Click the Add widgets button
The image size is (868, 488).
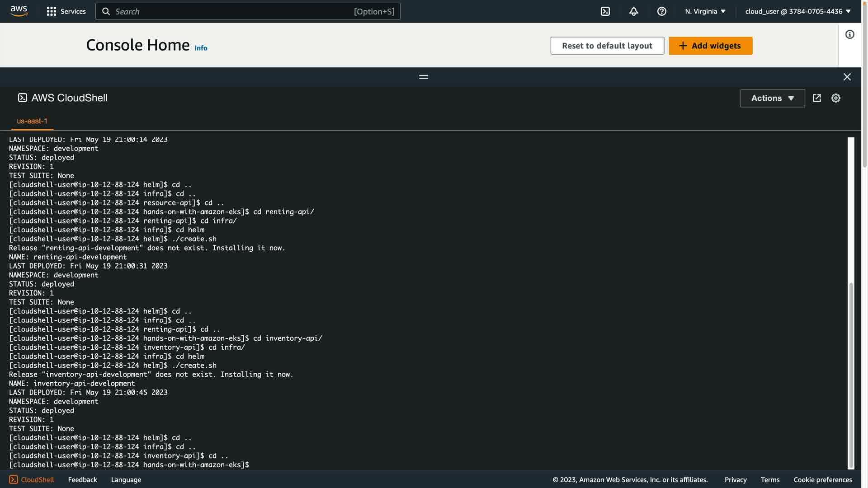[710, 46]
